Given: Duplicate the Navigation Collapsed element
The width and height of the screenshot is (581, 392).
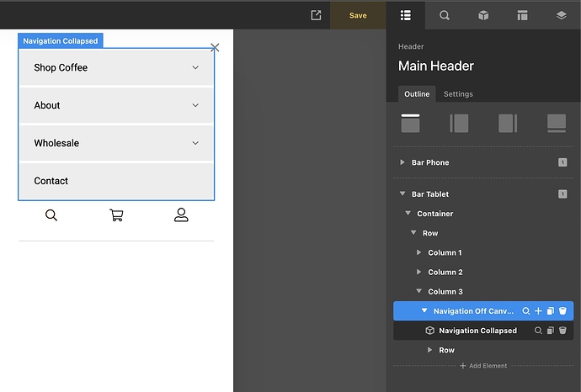Looking at the screenshot, I should point(551,331).
